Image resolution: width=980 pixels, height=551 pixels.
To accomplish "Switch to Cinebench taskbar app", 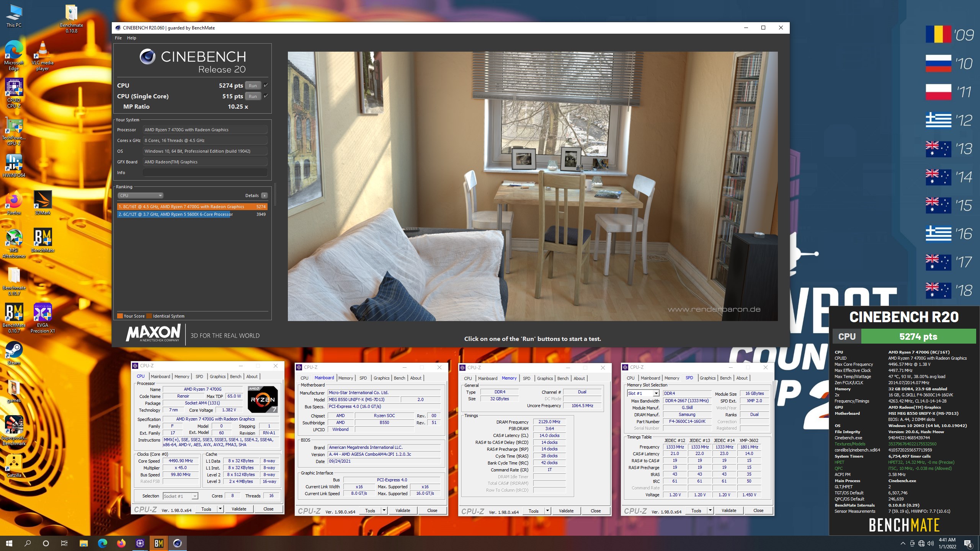I will pos(177,543).
